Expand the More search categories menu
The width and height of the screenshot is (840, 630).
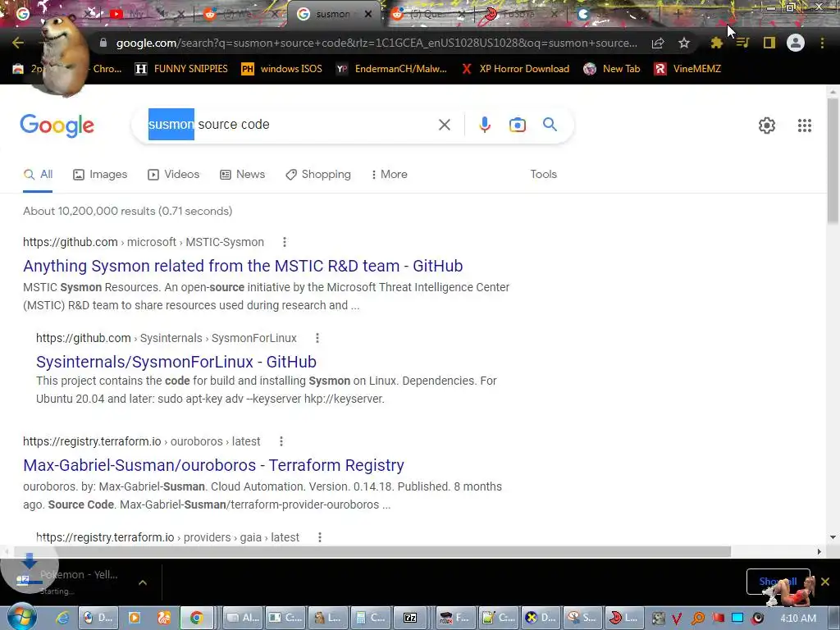(390, 174)
